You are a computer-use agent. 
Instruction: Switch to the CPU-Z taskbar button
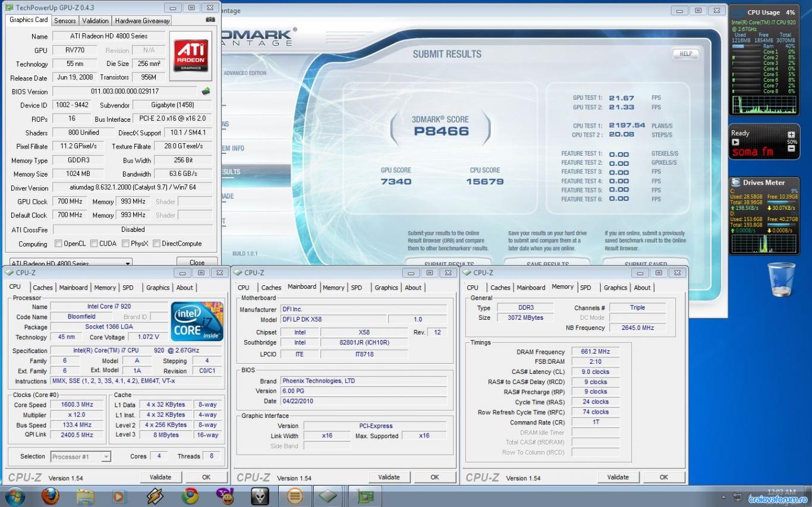click(x=328, y=496)
